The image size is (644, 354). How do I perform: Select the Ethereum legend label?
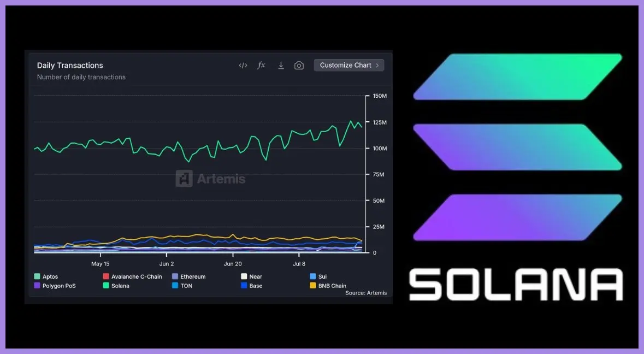[193, 277]
